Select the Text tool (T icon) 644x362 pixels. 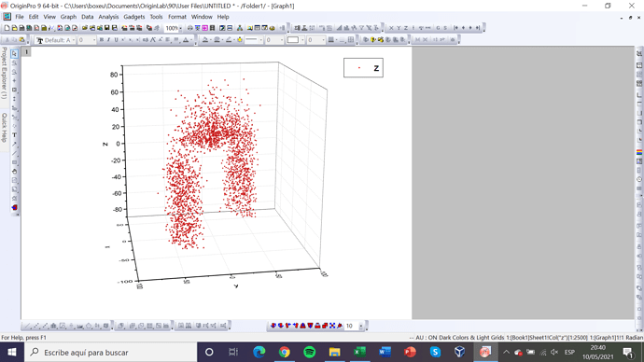click(x=14, y=135)
